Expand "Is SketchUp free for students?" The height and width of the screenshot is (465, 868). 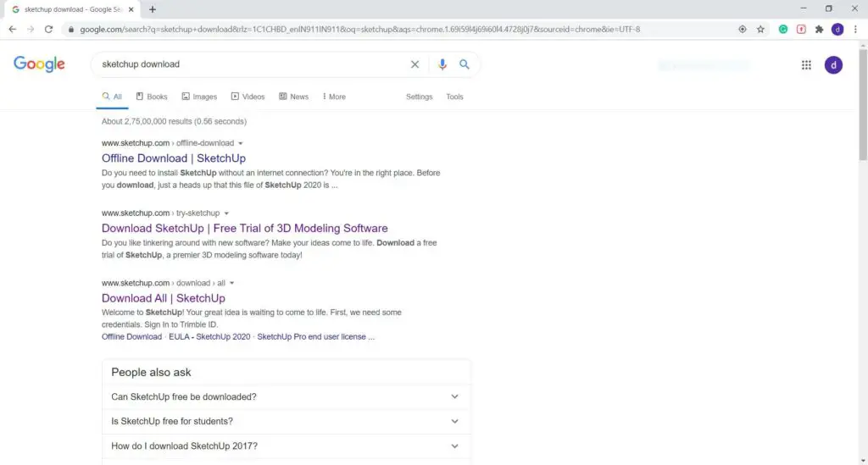pos(287,421)
